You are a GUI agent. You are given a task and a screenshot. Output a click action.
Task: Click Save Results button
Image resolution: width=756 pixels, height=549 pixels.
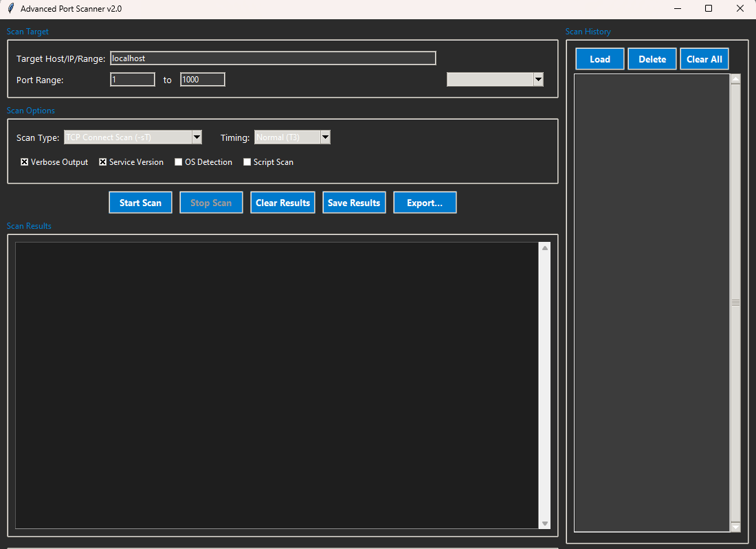354,203
